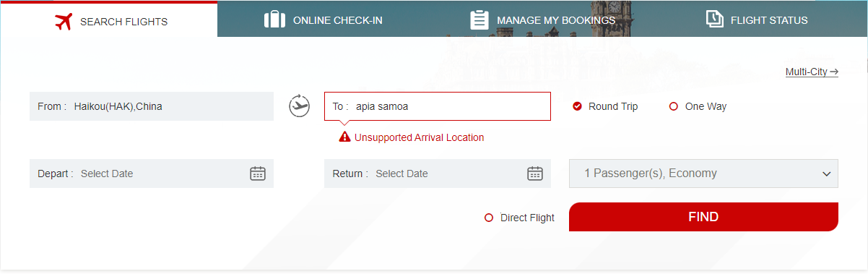Image resolution: width=868 pixels, height=274 pixels.
Task: Expand the 1 Passenger(s), Economy dropdown
Action: click(704, 174)
